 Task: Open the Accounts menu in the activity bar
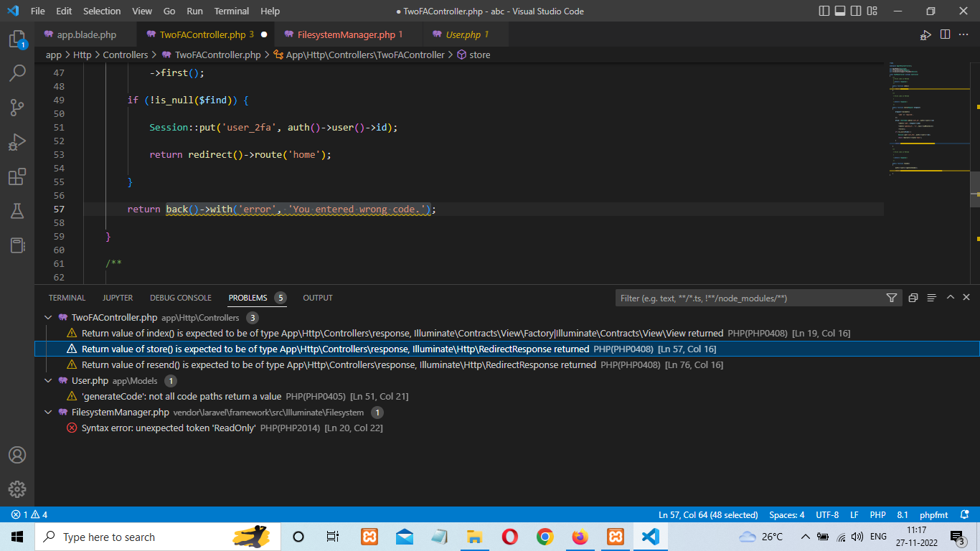[17, 455]
